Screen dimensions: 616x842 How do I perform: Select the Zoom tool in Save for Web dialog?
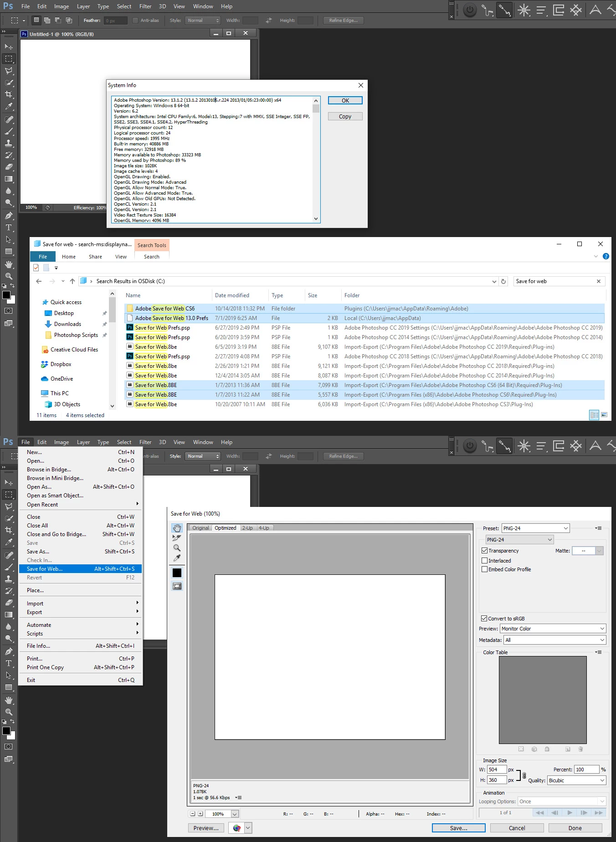tap(177, 548)
